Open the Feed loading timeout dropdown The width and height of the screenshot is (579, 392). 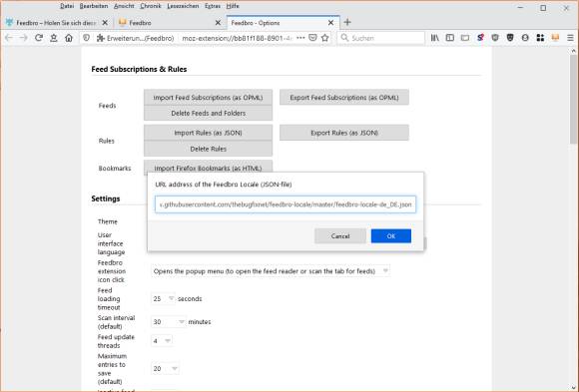[163, 298]
